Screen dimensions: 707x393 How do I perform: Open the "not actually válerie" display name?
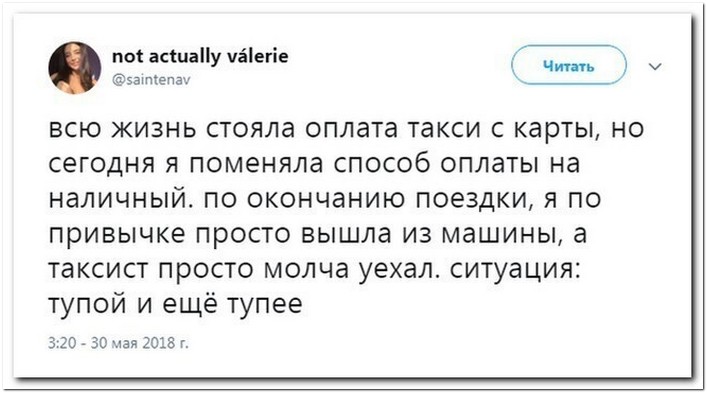click(200, 56)
